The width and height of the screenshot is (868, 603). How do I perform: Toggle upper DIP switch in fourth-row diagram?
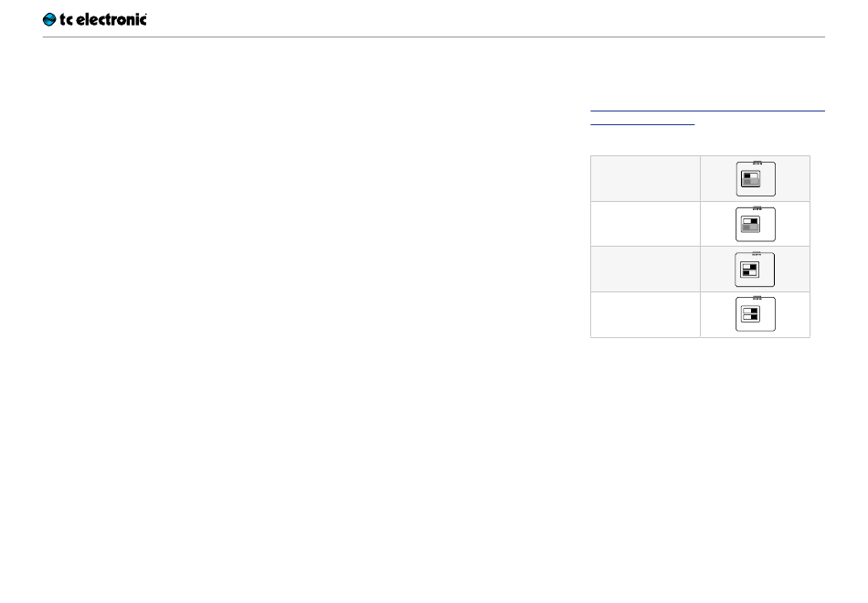click(x=750, y=312)
